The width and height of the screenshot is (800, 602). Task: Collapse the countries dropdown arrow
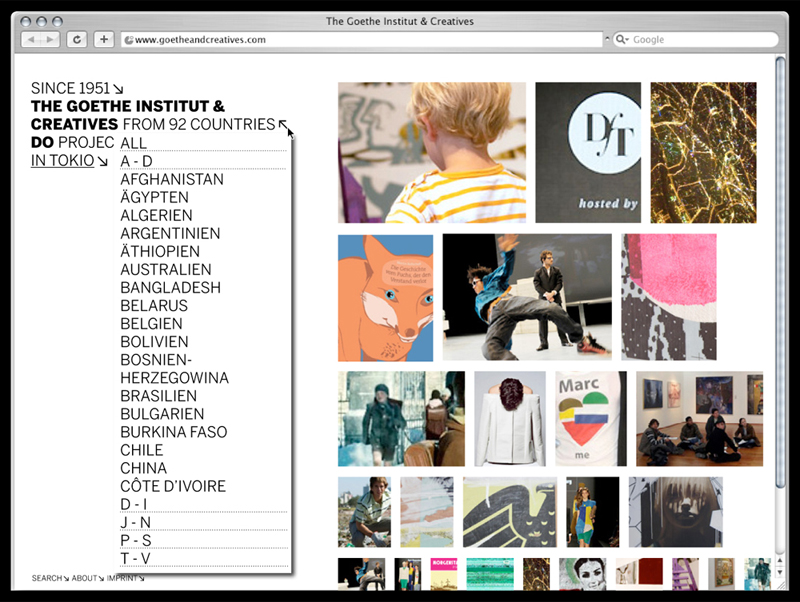(283, 124)
